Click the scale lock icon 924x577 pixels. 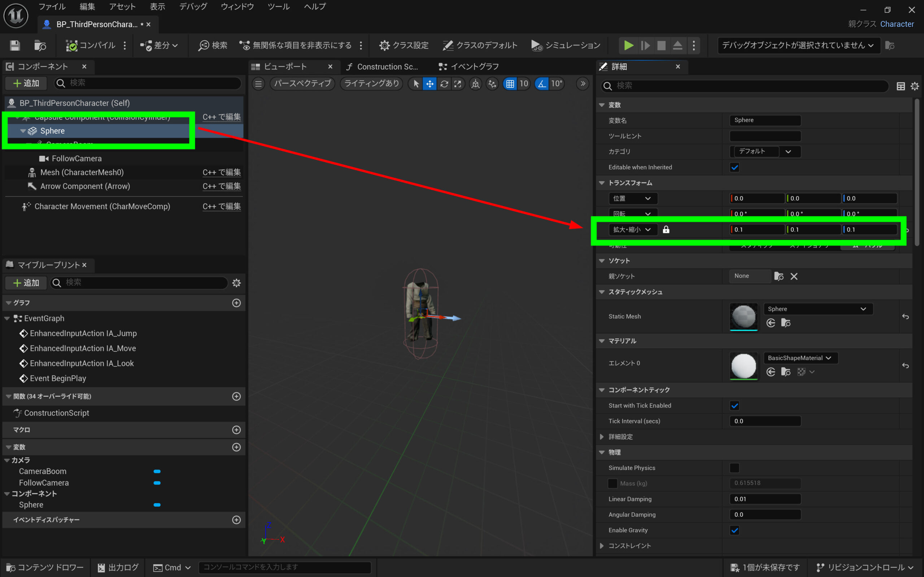pos(666,229)
